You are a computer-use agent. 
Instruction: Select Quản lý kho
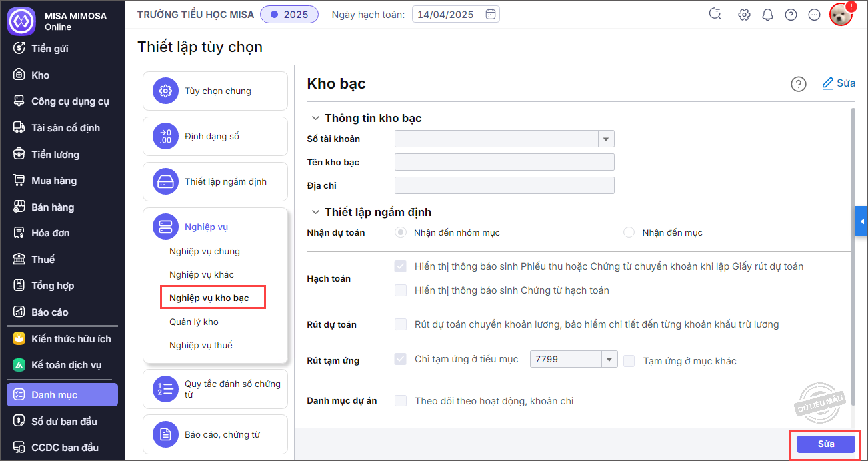coord(194,322)
